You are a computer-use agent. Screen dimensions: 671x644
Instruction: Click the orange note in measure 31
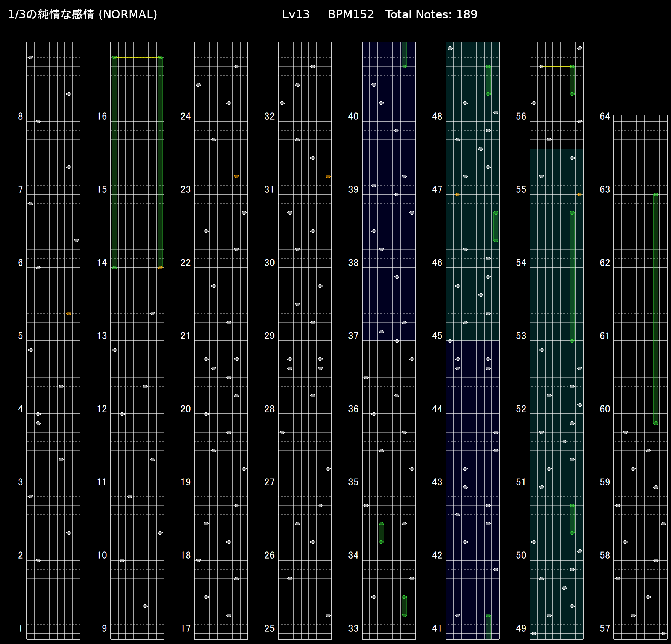[328, 176]
